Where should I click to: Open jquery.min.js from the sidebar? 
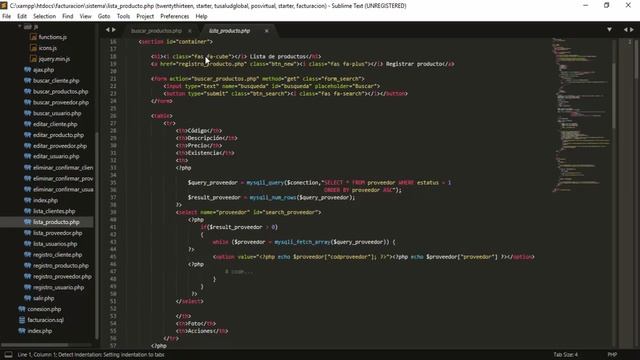coord(54,59)
